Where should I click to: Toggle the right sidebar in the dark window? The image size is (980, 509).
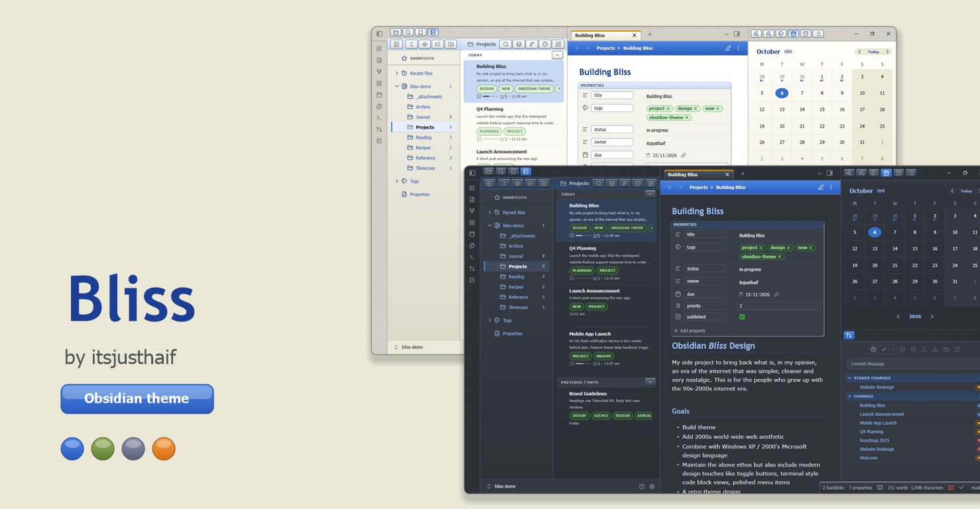pyautogui.click(x=829, y=174)
